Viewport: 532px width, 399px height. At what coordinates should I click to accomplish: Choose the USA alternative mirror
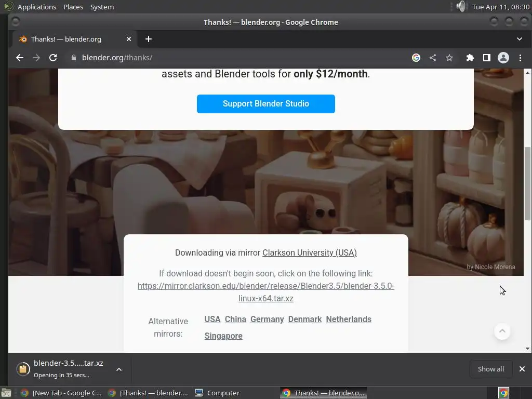(x=212, y=320)
